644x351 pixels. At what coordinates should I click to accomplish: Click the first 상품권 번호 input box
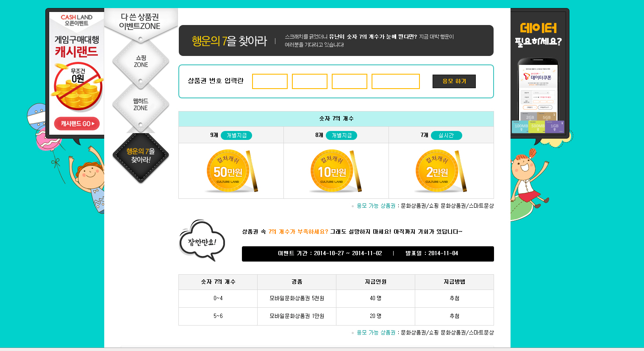270,81
